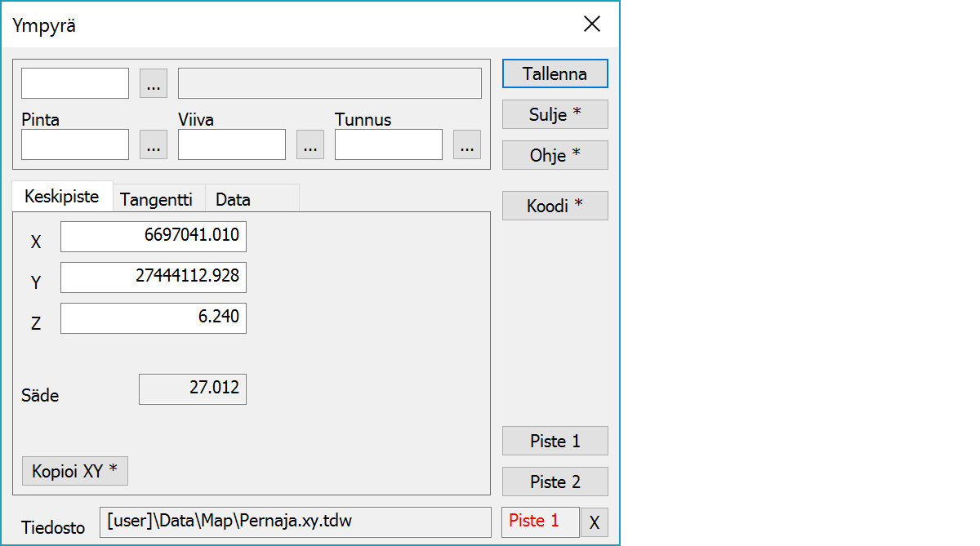The width and height of the screenshot is (980, 546).
Task: Open help with the Ohje button
Action: [555, 155]
